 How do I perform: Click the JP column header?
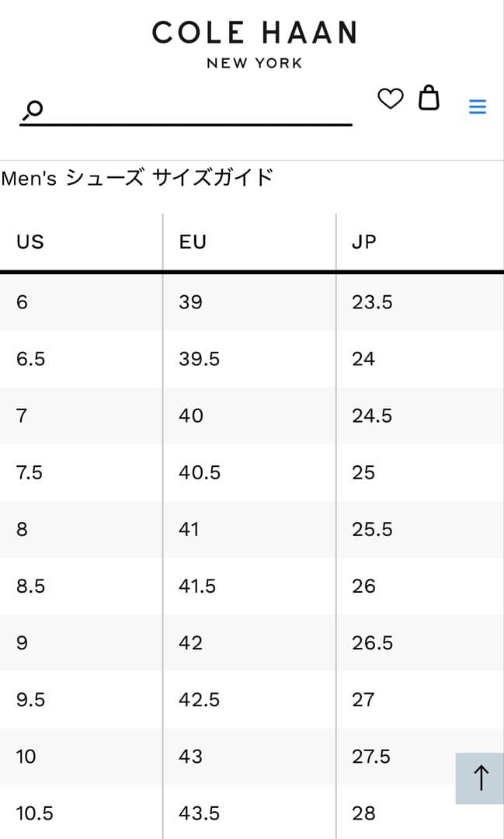pyautogui.click(x=364, y=242)
